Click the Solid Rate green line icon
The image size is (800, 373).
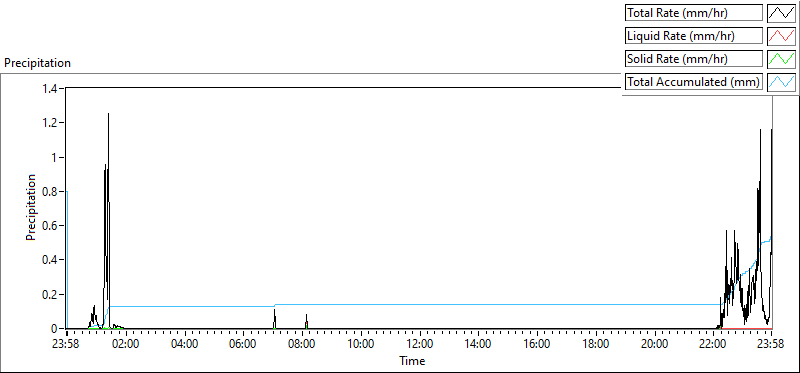[x=782, y=59]
